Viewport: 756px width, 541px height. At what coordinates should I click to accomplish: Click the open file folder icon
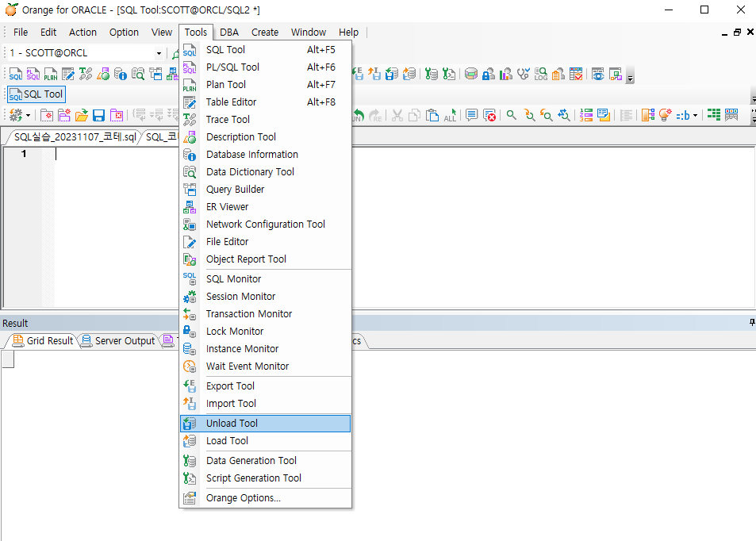[82, 115]
